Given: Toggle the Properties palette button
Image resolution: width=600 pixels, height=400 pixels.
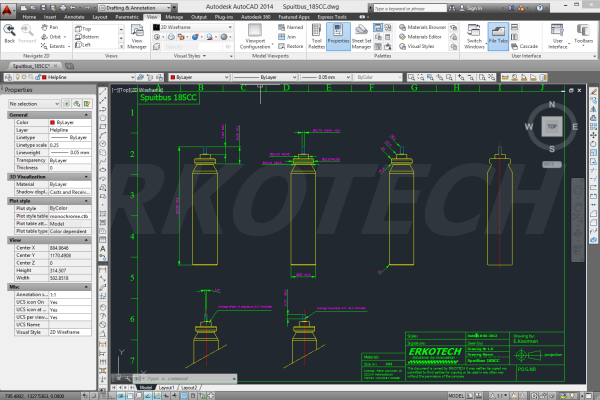Looking at the screenshot, I should [x=337, y=36].
